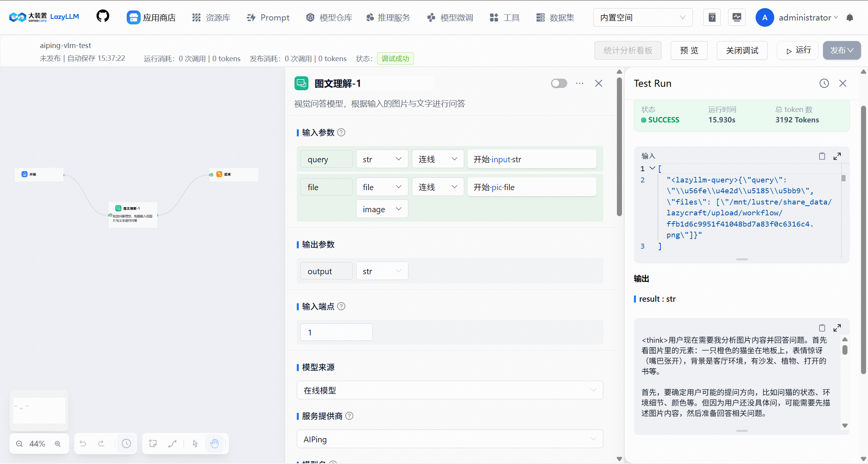Open the query source dropdown showing 连线
Image resolution: width=868 pixels, height=464 pixels.
[x=437, y=159]
